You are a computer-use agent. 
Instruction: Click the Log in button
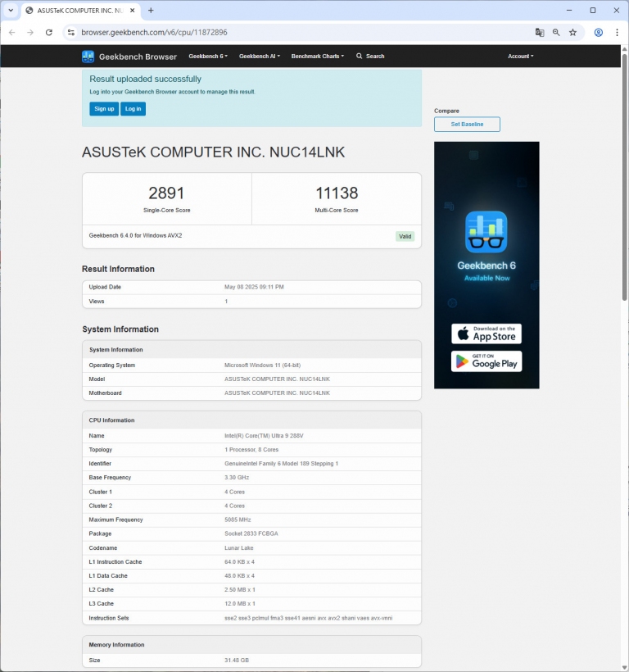133,109
